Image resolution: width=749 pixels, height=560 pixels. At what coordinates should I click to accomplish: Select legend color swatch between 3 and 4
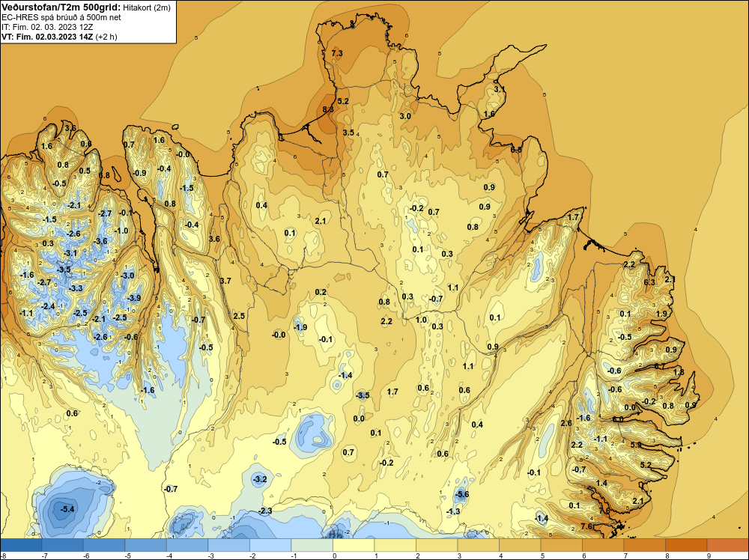478,545
